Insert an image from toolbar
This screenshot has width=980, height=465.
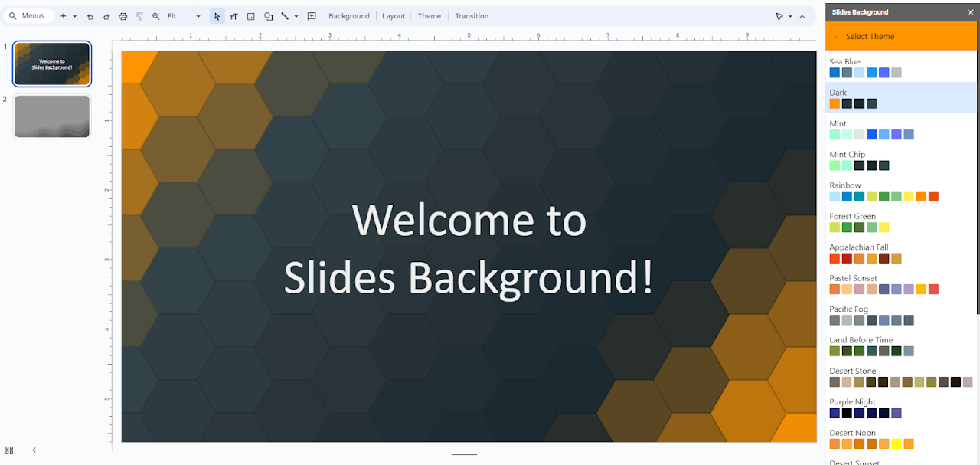[x=250, y=16]
